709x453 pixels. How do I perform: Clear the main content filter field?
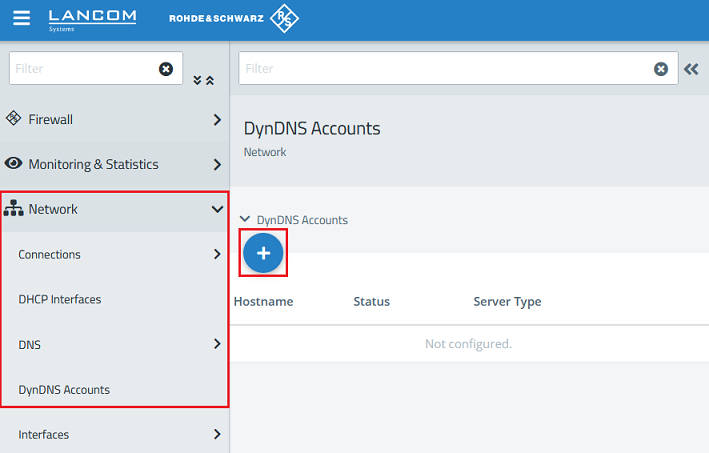tap(660, 69)
